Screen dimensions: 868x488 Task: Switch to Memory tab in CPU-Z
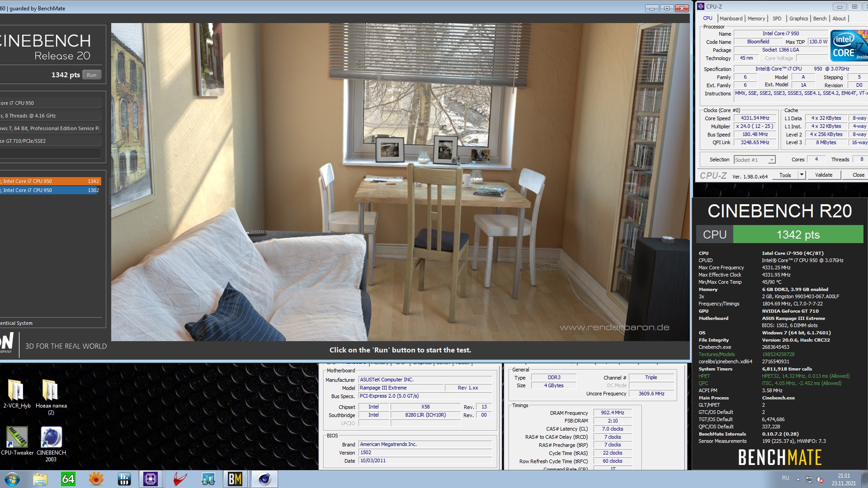click(756, 19)
